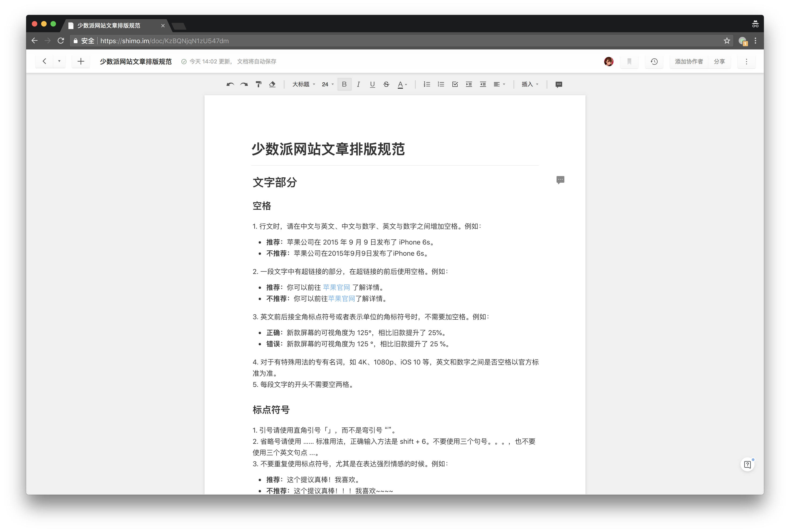
Task: Click the autosave status 文档将自动保存
Action: click(256, 61)
